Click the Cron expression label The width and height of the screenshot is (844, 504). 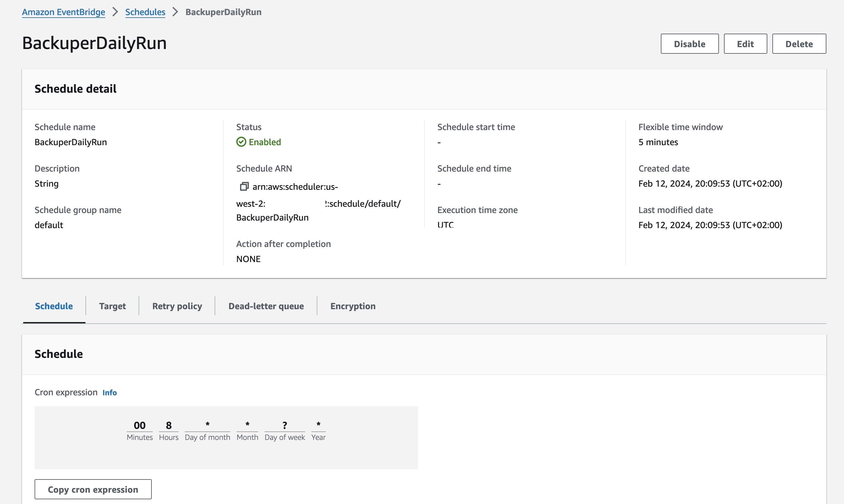66,392
